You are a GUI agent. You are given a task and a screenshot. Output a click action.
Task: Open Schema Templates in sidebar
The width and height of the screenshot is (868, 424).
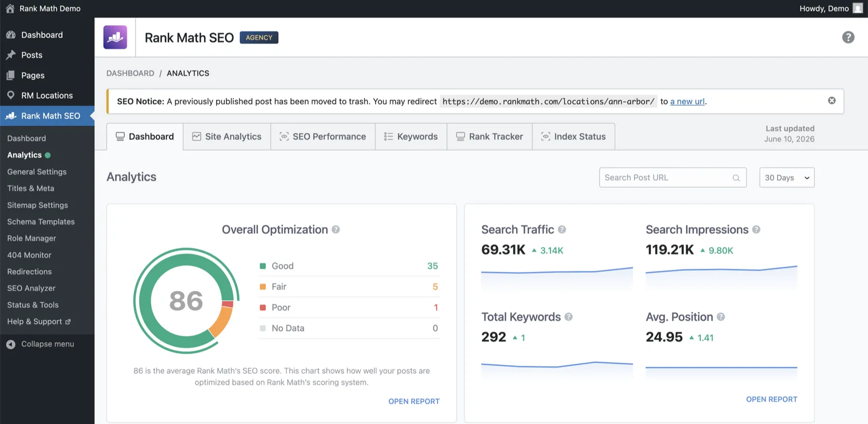[41, 222]
